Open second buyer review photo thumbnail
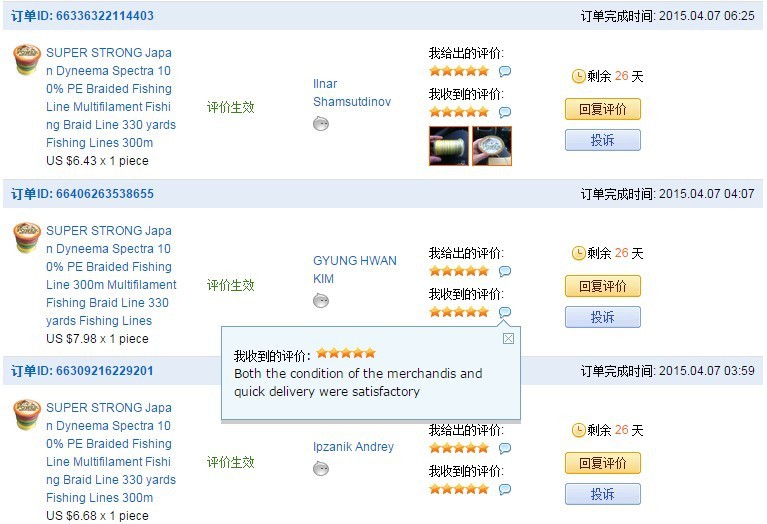Screen dimensions: 767x524 click(x=492, y=146)
